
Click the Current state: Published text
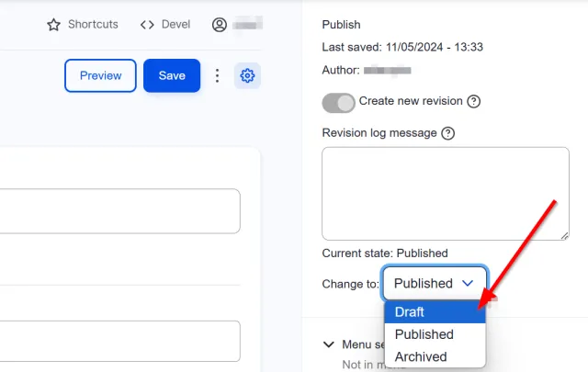[385, 254]
